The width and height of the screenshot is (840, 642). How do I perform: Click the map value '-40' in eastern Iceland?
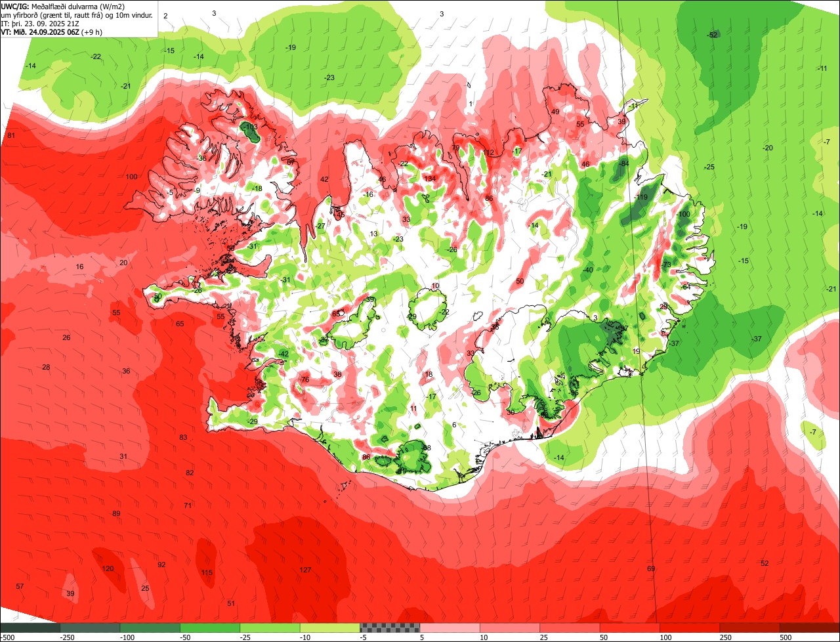[x=588, y=270]
